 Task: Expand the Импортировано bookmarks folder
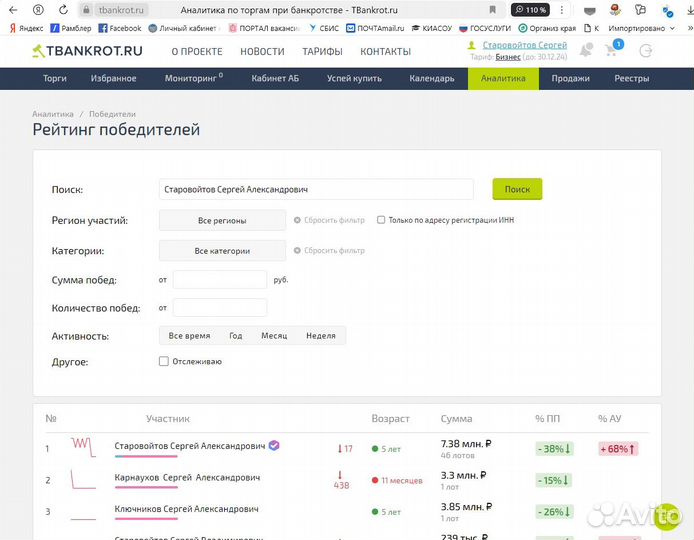click(641, 28)
